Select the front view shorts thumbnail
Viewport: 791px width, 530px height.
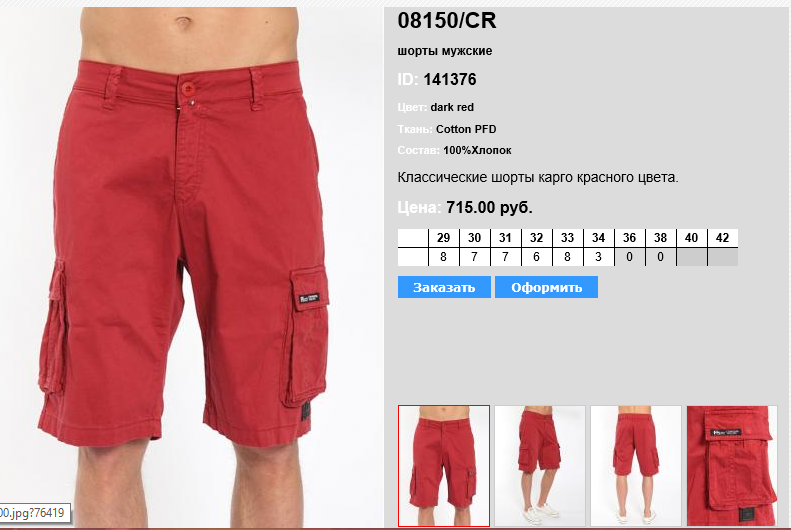tap(444, 465)
